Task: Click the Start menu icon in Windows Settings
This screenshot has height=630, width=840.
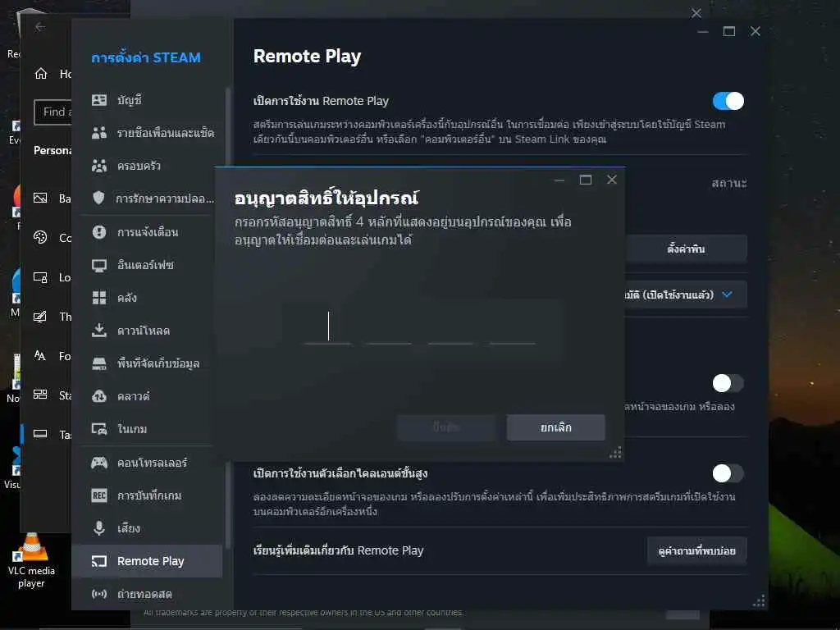Action: click(40, 395)
